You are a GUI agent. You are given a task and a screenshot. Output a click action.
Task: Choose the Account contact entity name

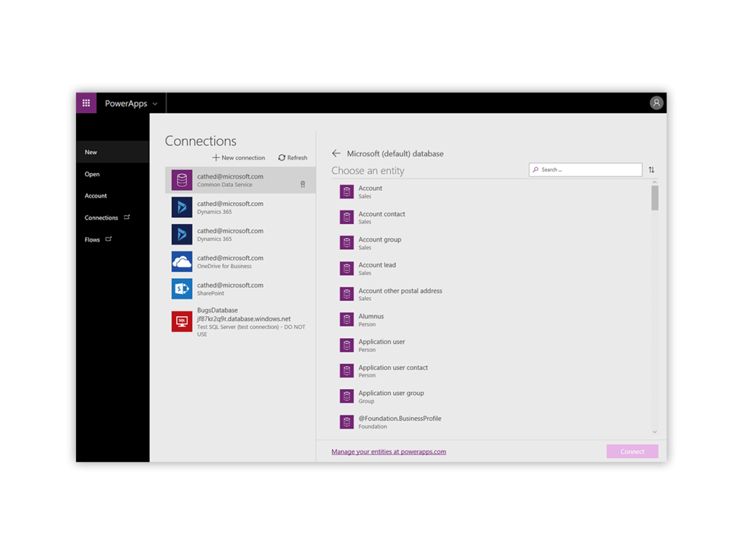tap(381, 214)
